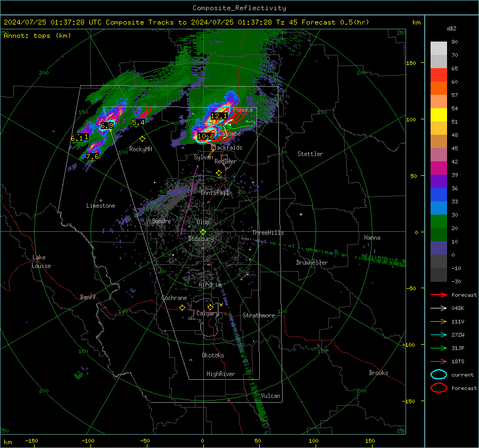Screen dimensions: 479x448
Task: Click the small red forecast ellipses beside 5.4
Action: point(146,112)
